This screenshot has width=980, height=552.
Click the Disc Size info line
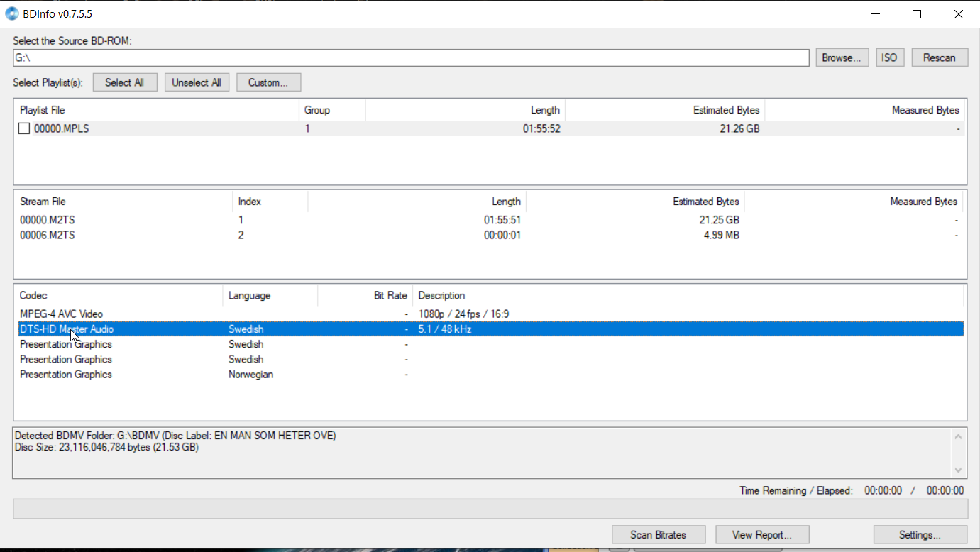point(106,448)
